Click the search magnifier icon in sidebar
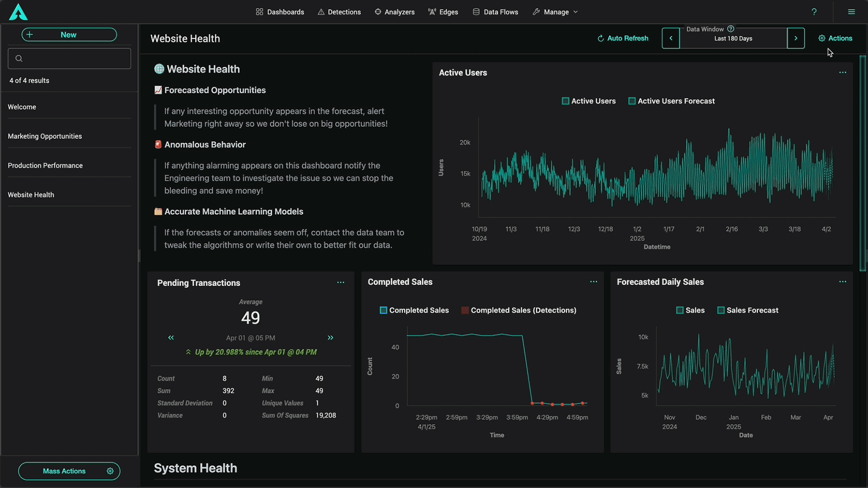The image size is (868, 488). pos(19,59)
